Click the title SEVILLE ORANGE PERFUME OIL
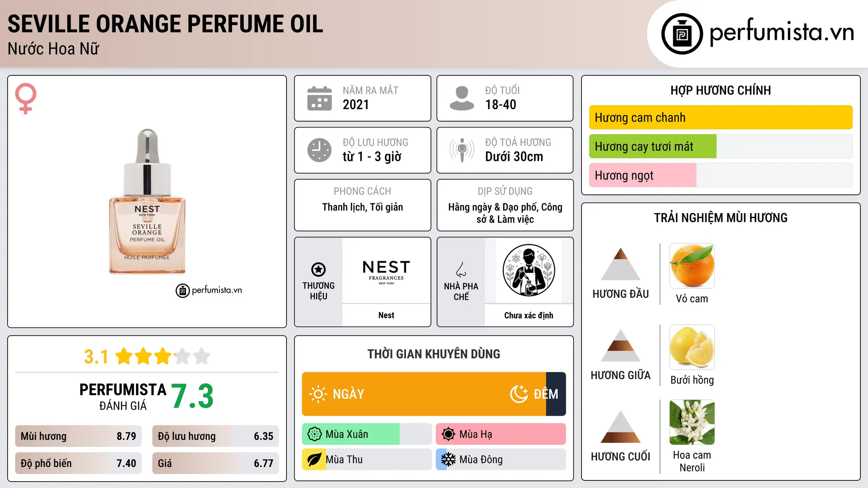This screenshot has width=868, height=488. 165,24
